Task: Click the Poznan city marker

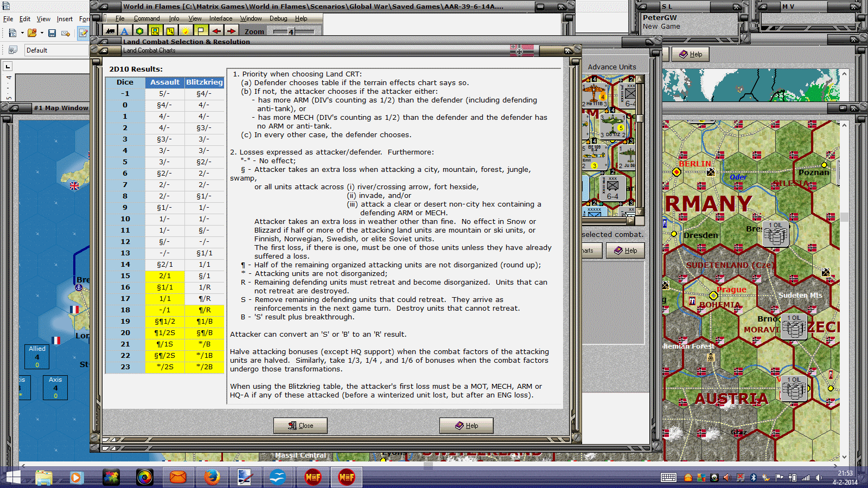Action: pos(824,165)
